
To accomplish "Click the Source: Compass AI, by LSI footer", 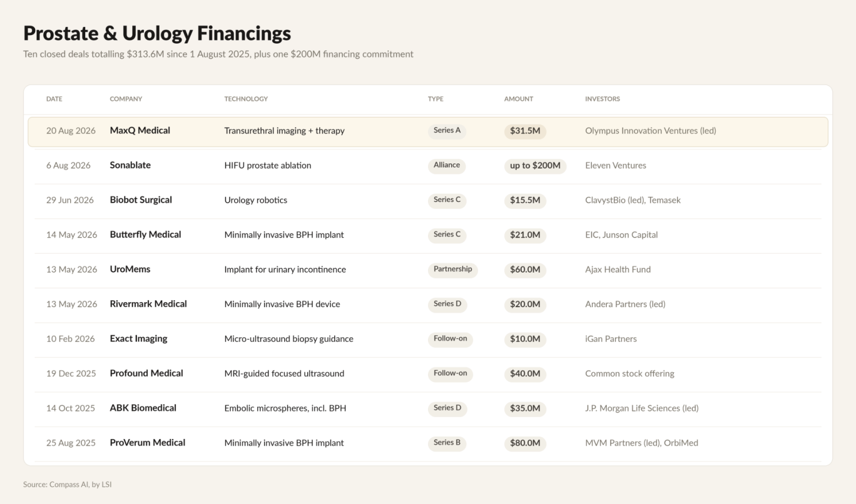I will point(67,484).
